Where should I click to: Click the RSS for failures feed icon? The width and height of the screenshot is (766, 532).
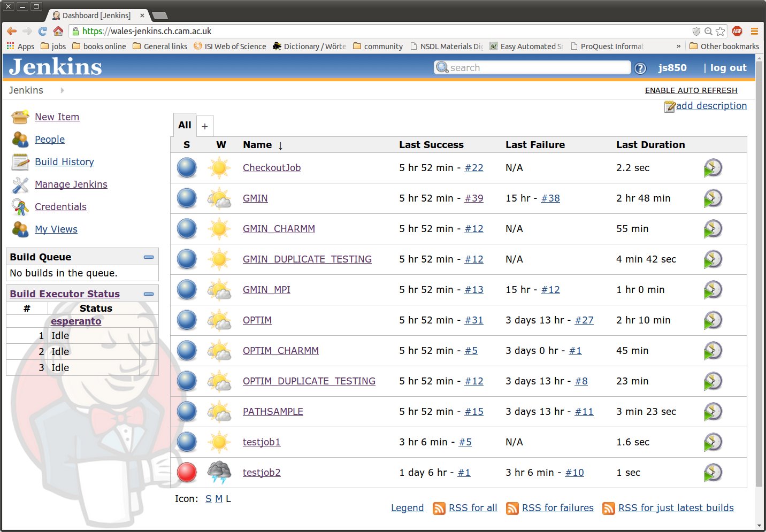512,508
